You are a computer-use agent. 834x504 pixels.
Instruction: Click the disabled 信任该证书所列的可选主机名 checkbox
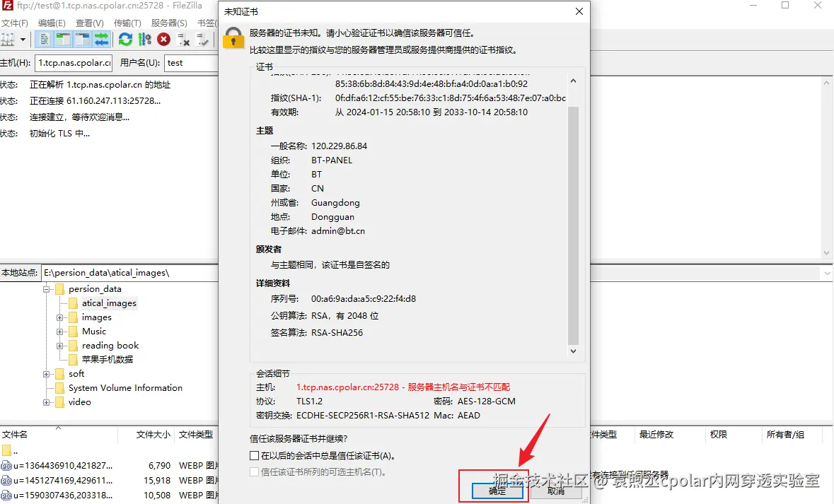click(x=254, y=472)
